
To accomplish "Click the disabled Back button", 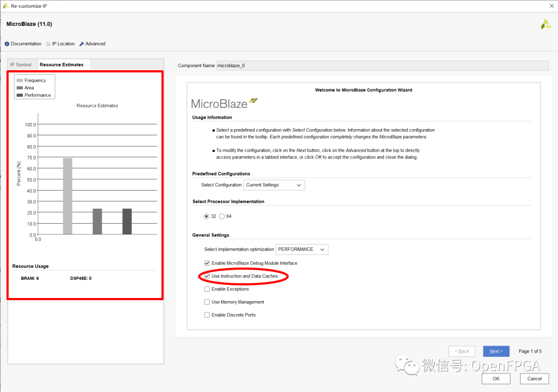I will [x=462, y=351].
